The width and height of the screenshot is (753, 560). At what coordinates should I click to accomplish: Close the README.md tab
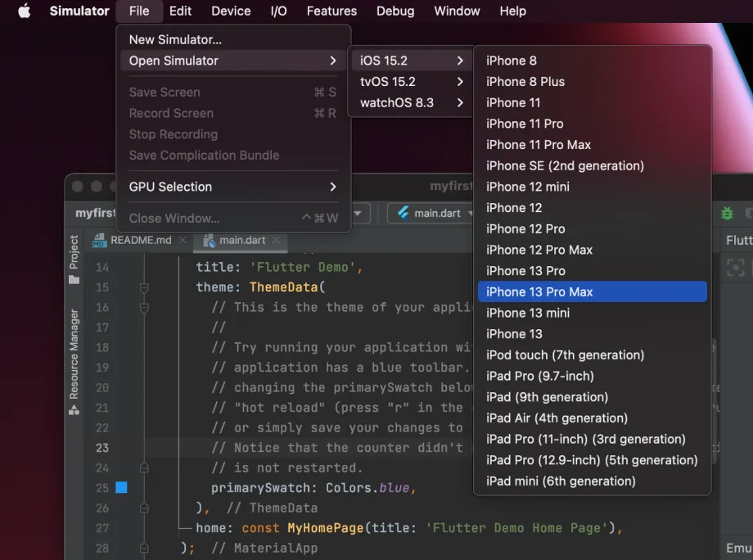pos(183,240)
